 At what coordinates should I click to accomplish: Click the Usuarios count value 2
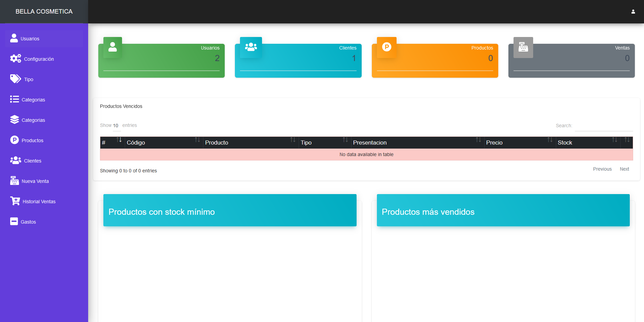[217, 58]
